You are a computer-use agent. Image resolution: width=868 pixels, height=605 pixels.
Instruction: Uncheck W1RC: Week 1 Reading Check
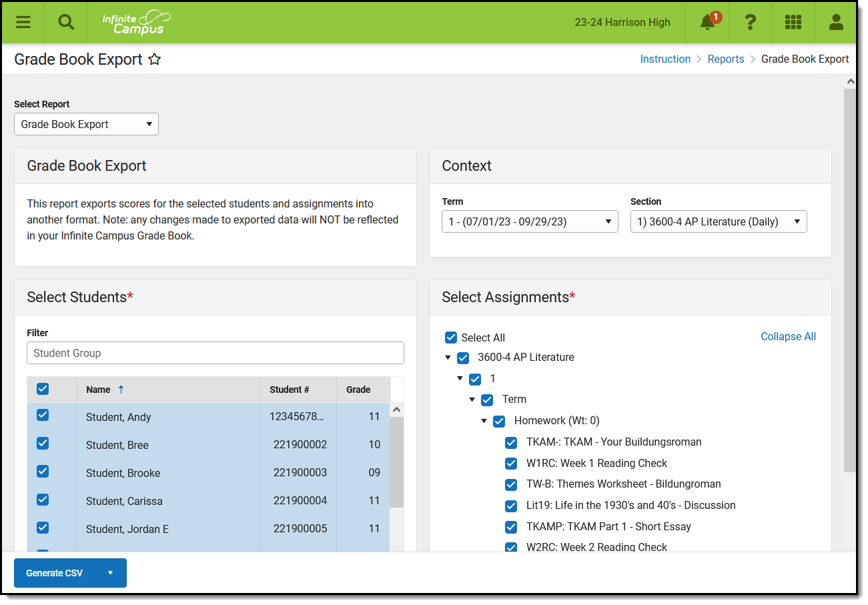(x=511, y=464)
